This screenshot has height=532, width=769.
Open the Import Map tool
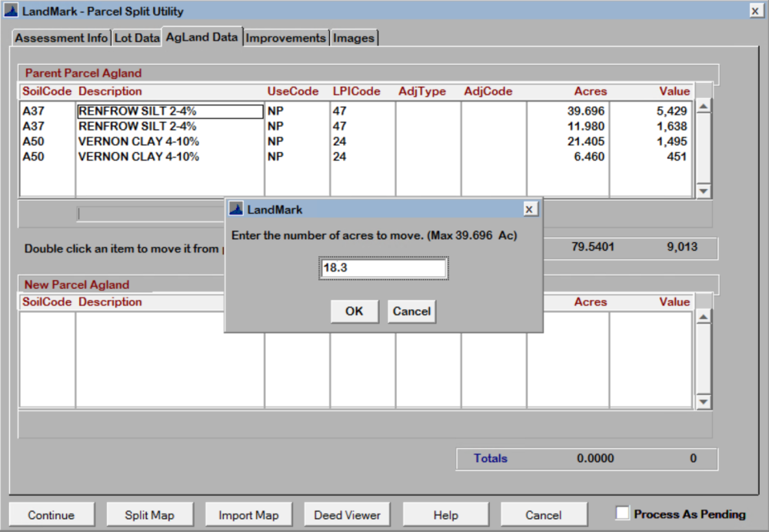coord(248,514)
